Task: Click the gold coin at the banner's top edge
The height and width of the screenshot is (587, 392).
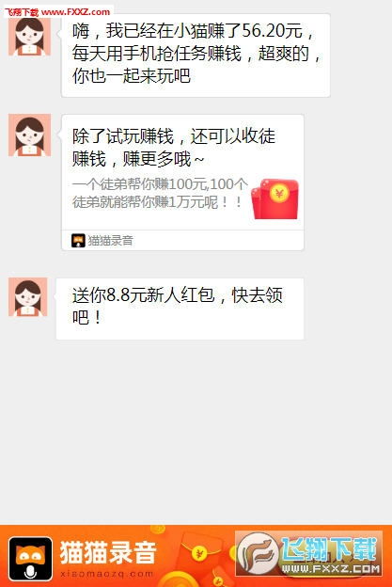Action: point(158,529)
